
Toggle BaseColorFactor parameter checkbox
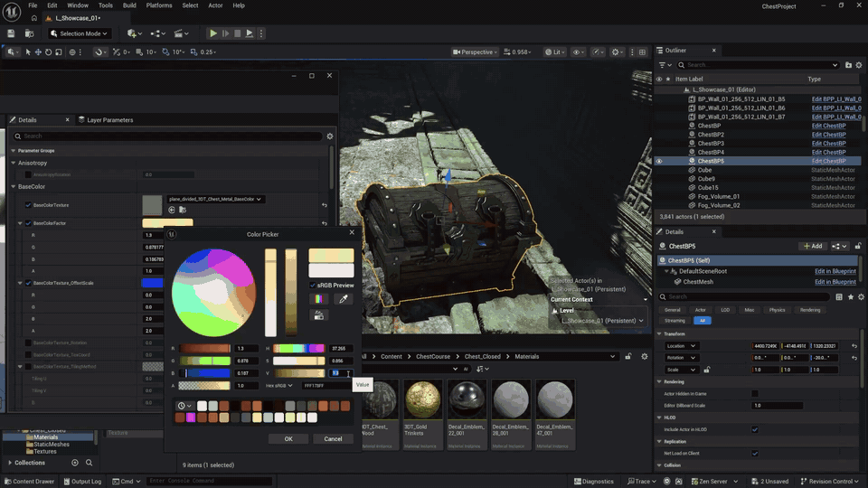pyautogui.click(x=28, y=223)
